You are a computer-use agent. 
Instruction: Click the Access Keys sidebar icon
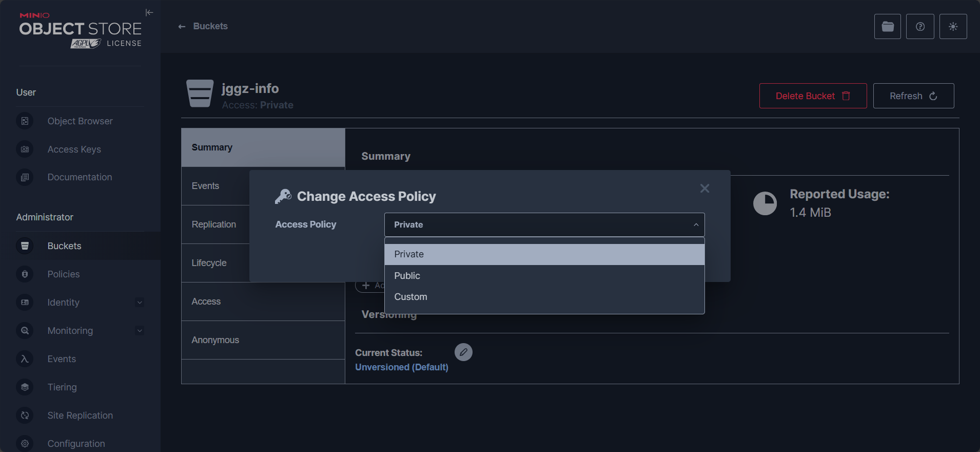[x=25, y=149]
